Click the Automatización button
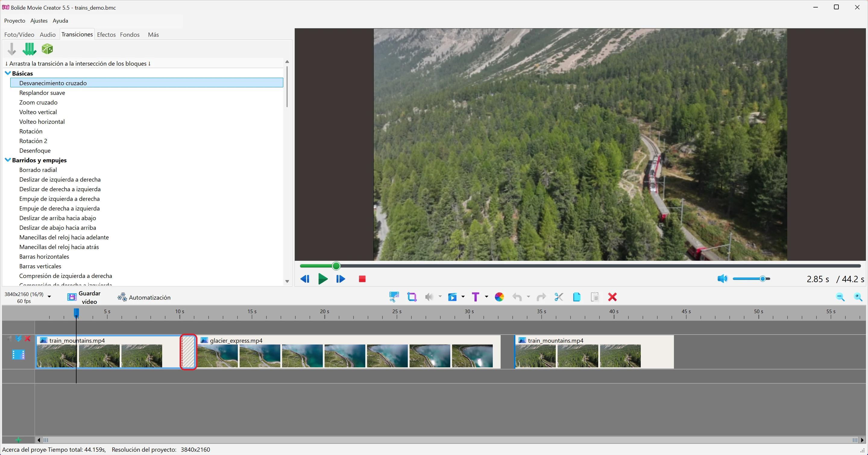This screenshot has width=868, height=455. [144, 297]
